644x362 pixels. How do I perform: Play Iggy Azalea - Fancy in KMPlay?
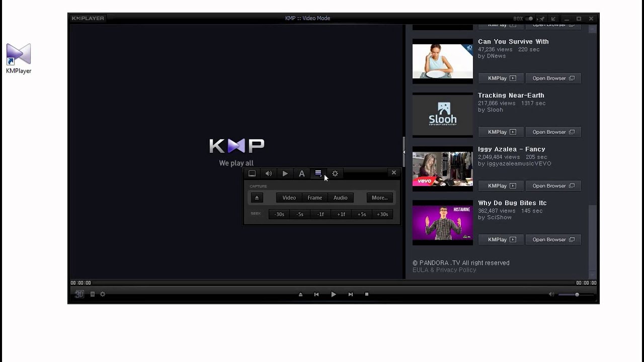coord(502,186)
